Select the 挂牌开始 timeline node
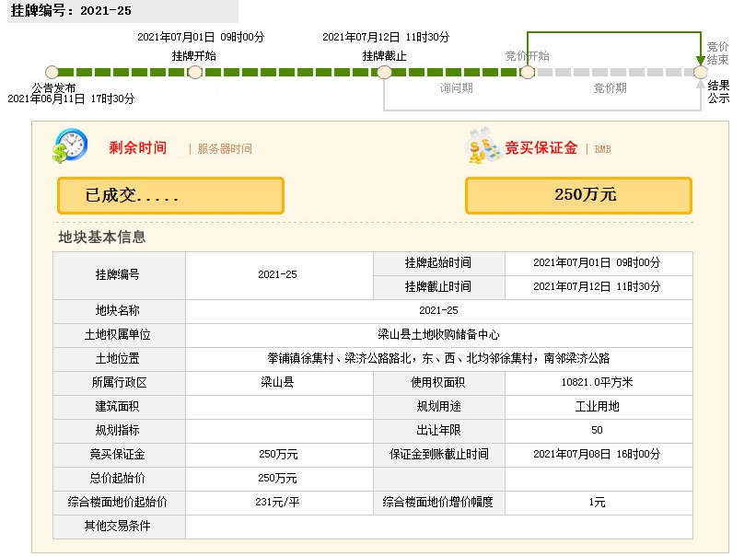This screenshot has height=556, width=756. pyautogui.click(x=195, y=73)
